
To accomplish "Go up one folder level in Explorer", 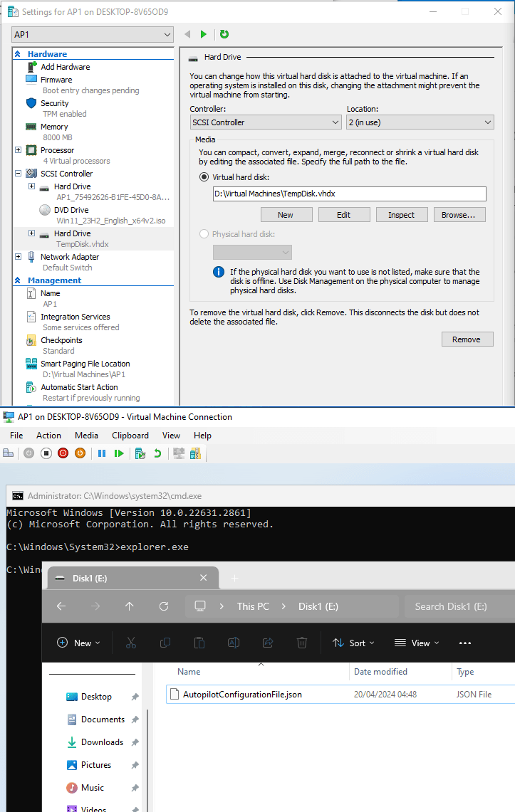I will [130, 606].
